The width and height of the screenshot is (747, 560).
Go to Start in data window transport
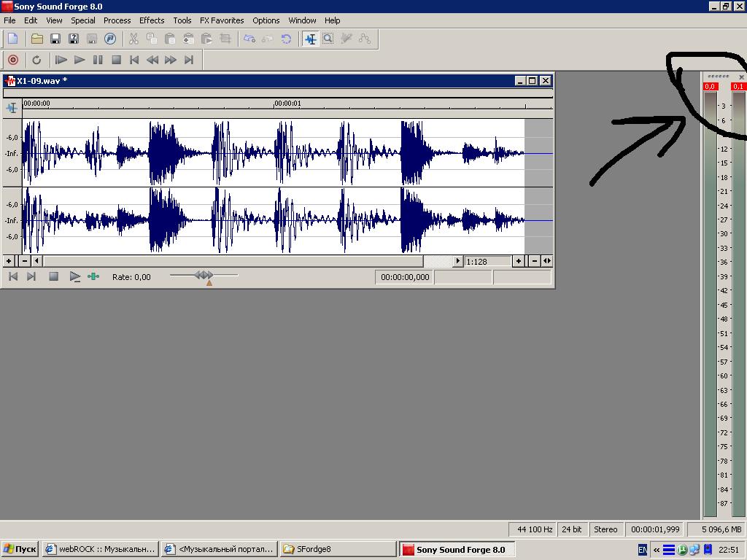tap(13, 276)
